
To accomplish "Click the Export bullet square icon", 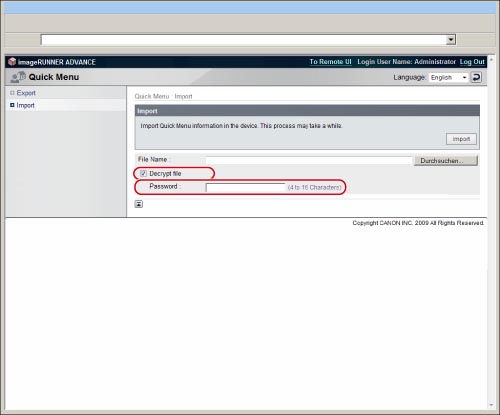I will (x=12, y=93).
